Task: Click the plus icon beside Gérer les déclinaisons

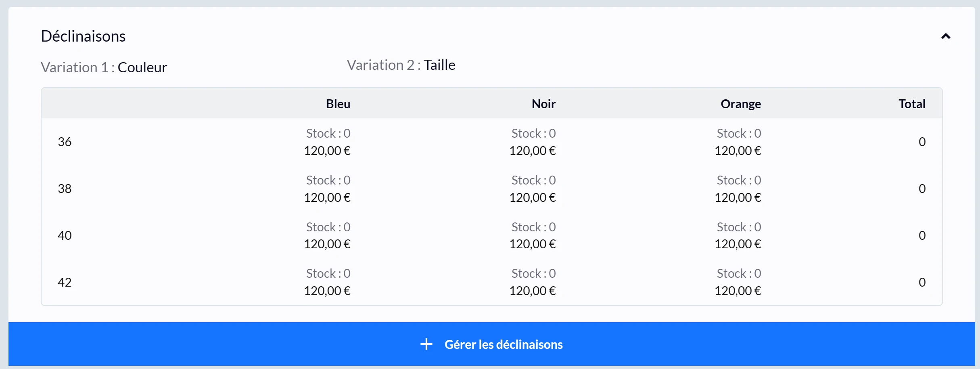Action: pos(426,344)
